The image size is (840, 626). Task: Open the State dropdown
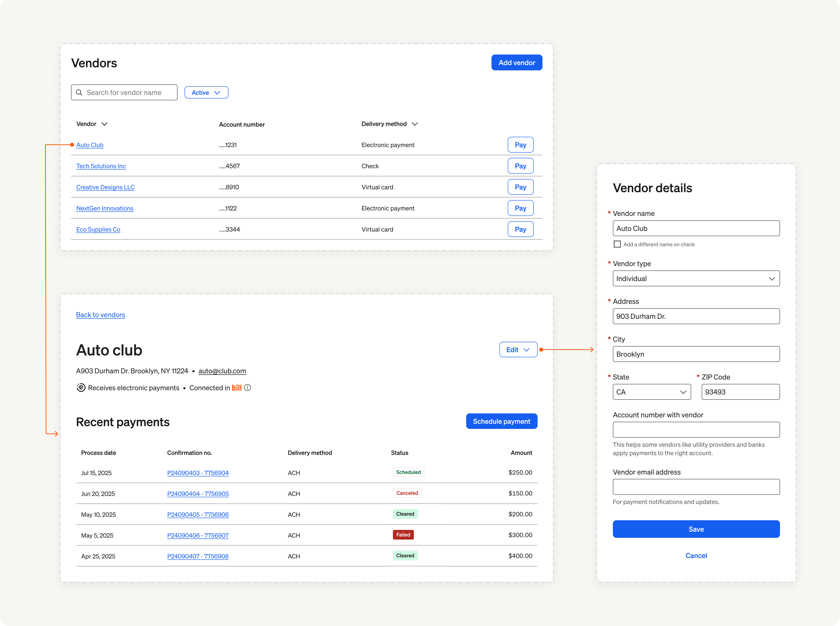(x=652, y=392)
